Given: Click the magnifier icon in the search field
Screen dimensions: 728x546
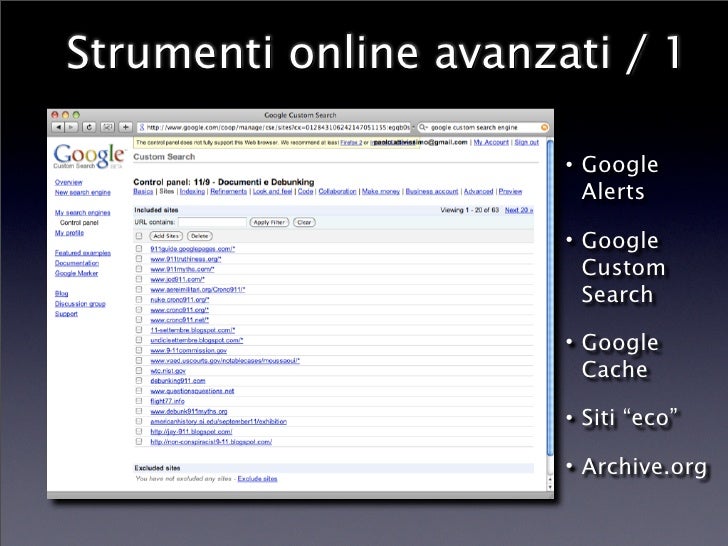Looking at the screenshot, I should tap(423, 127).
